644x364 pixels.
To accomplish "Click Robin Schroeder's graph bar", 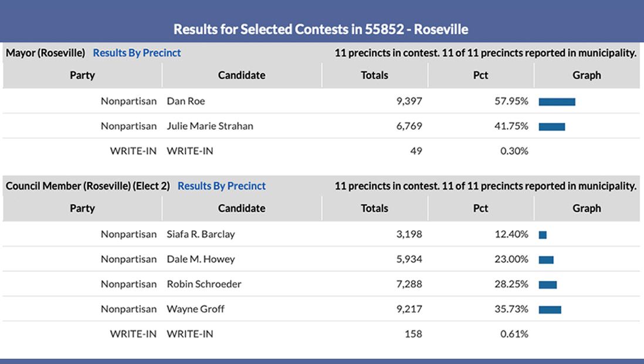I will pos(548,284).
